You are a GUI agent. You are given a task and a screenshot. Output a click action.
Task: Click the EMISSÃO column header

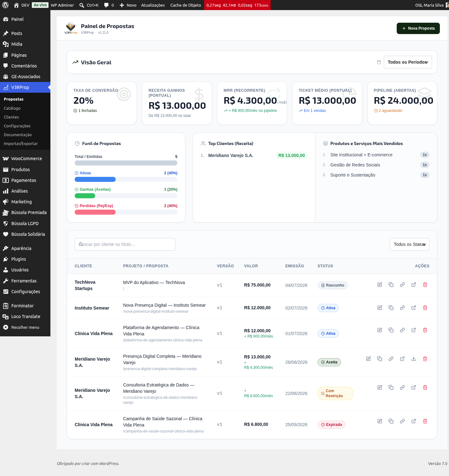coord(295,266)
